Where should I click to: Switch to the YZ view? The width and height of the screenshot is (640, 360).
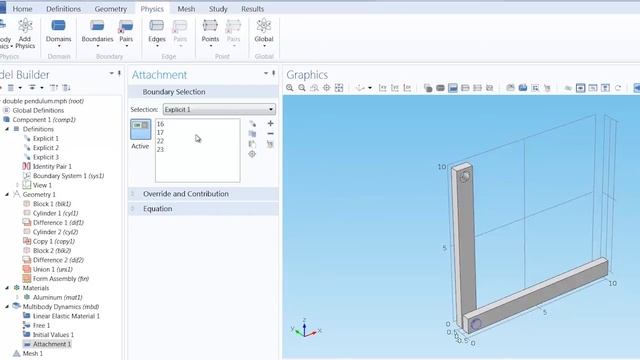[395, 88]
